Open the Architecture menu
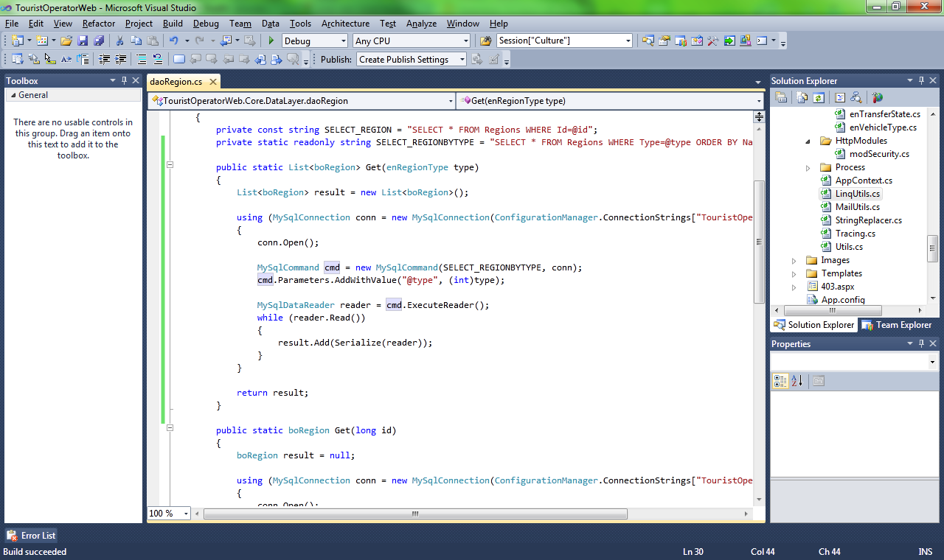The width and height of the screenshot is (944, 560). coord(345,24)
